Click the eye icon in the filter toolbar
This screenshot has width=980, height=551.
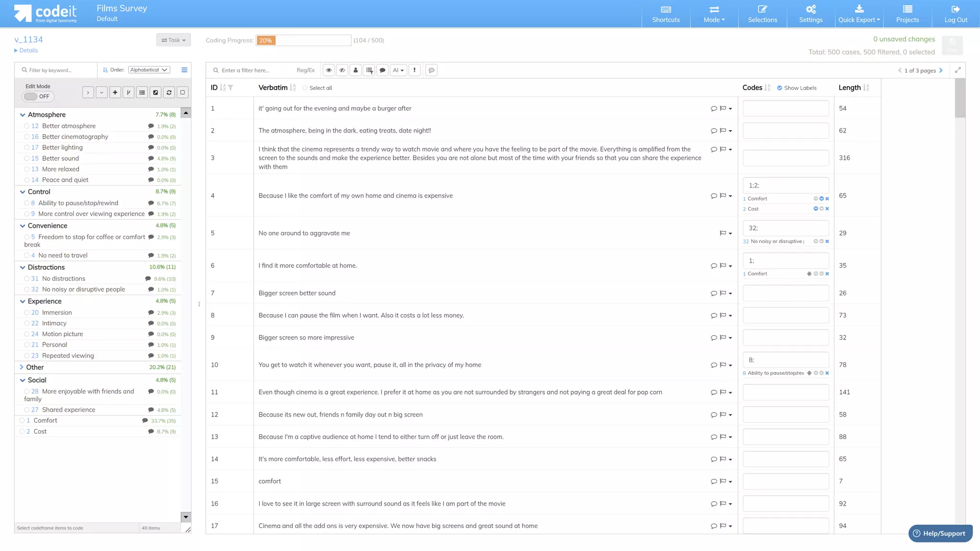click(x=329, y=70)
